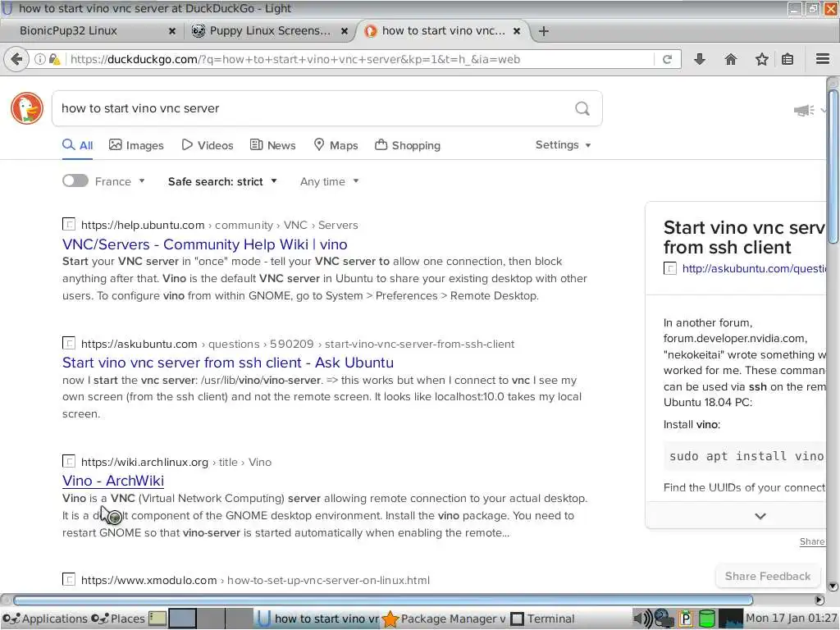This screenshot has width=840, height=630.
Task: Click the browser back arrow button
Action: 16,59
